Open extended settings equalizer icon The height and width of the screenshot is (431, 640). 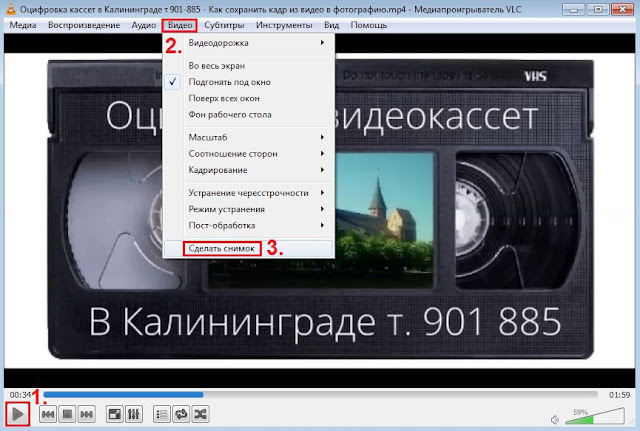coord(134,414)
